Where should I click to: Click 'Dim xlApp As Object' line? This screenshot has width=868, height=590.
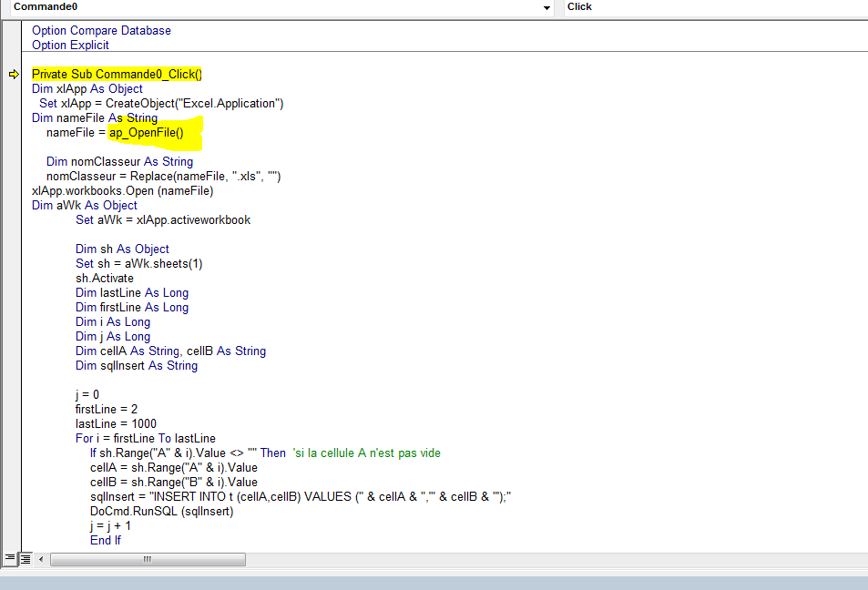[x=87, y=88]
